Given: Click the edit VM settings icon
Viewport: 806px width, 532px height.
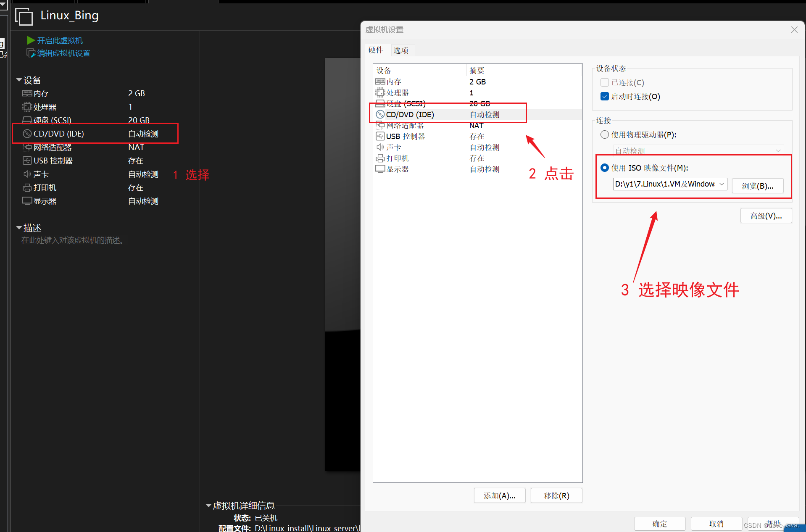Looking at the screenshot, I should pos(31,53).
